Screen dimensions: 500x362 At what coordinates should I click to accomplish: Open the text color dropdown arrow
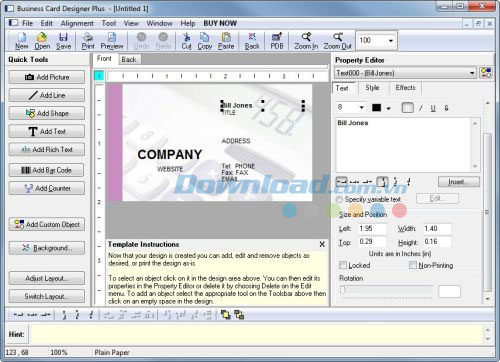tap(388, 108)
